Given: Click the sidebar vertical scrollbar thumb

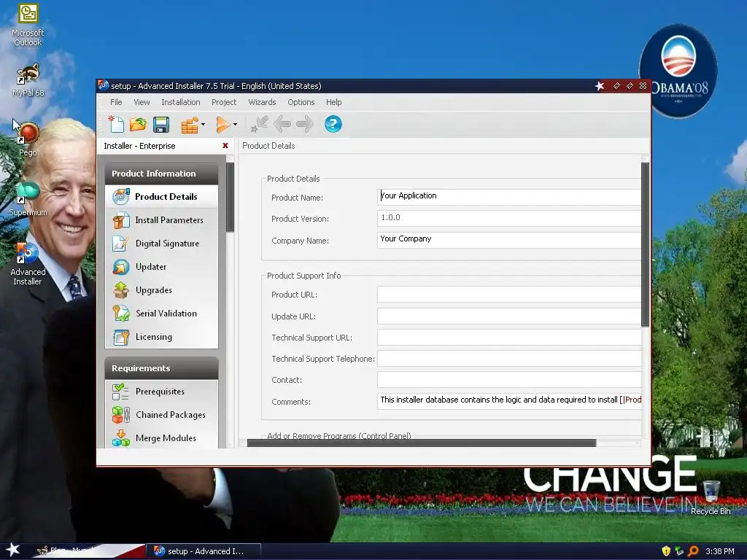Looking at the screenshot, I should (230, 197).
